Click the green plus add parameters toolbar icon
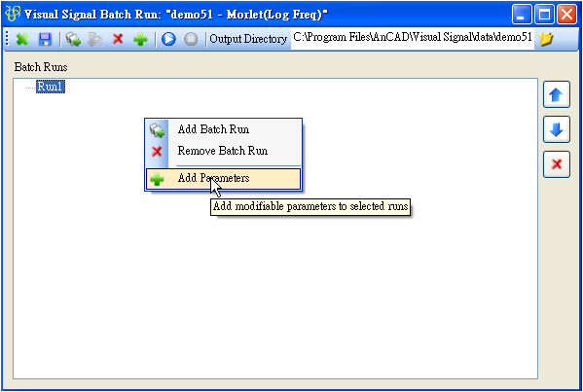This screenshot has height=392, width=583. click(140, 39)
